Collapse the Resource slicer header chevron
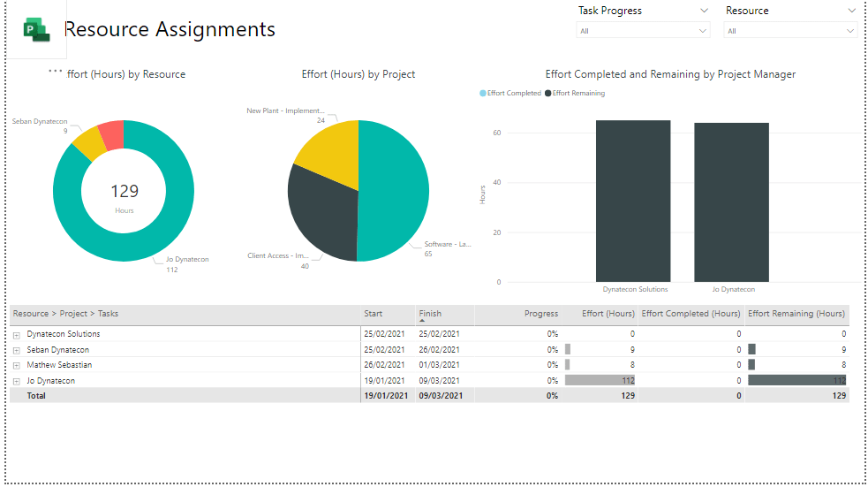 (x=851, y=11)
